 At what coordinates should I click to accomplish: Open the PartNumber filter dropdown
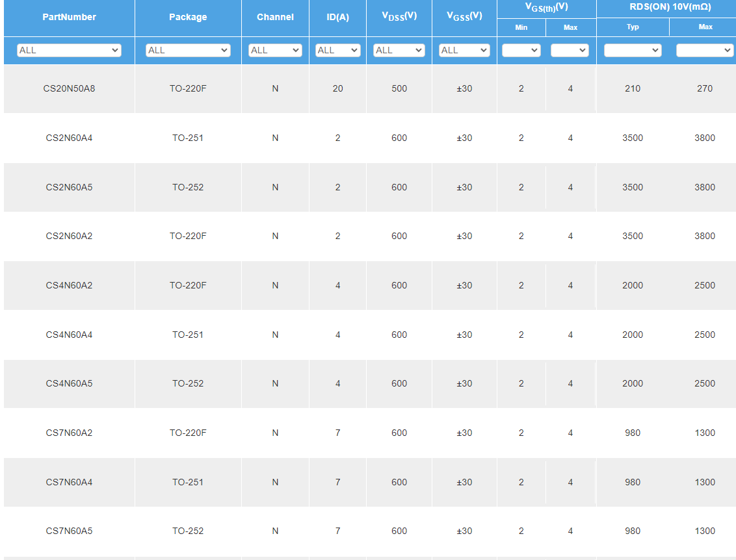69,50
